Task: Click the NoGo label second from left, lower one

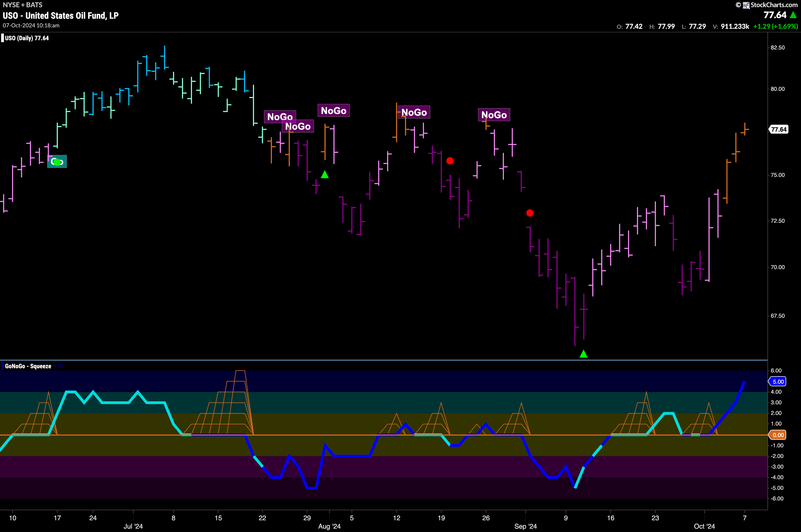Action: [298, 126]
